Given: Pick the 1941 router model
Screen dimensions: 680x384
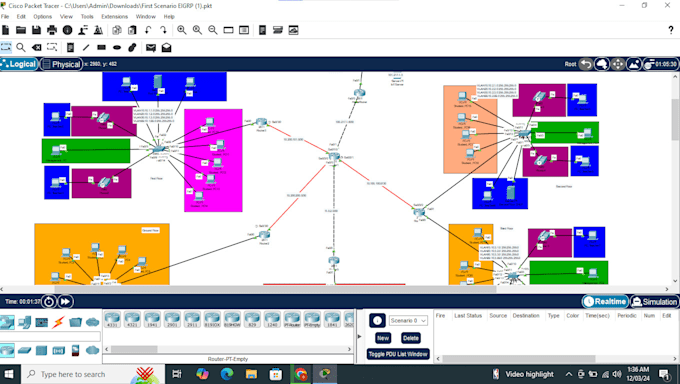Looking at the screenshot, I should 152,319.
